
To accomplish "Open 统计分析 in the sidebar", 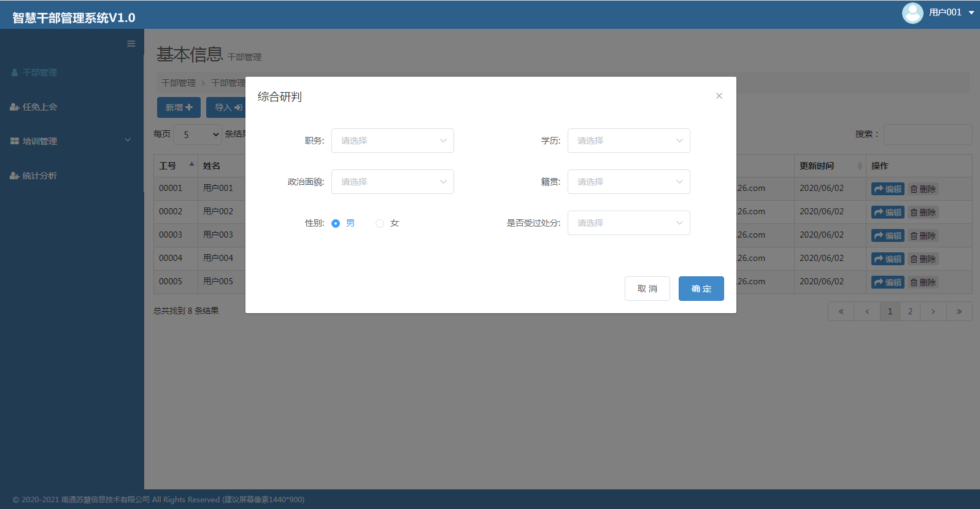I will (40, 176).
